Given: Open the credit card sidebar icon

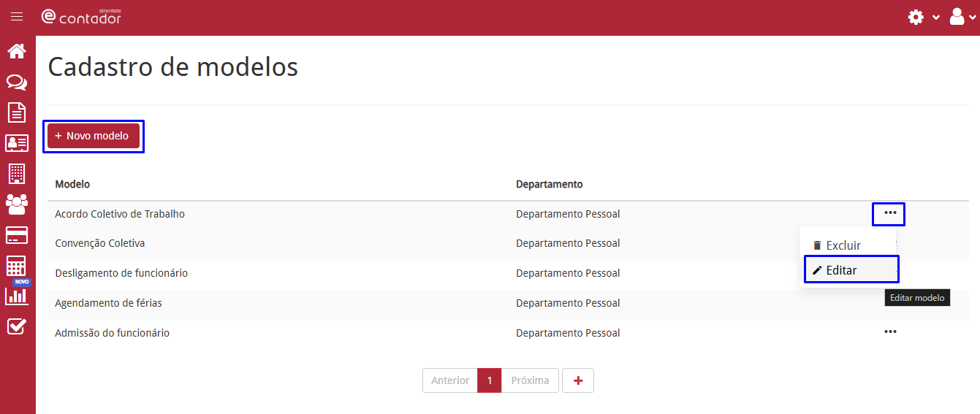Looking at the screenshot, I should pos(17,235).
